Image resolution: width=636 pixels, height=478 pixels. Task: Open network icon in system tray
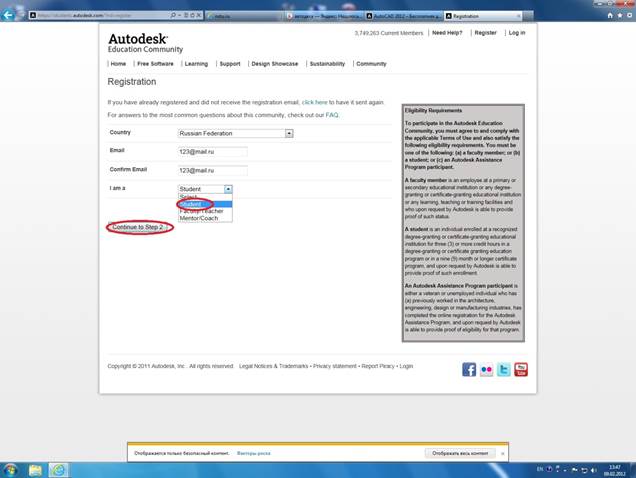click(584, 470)
